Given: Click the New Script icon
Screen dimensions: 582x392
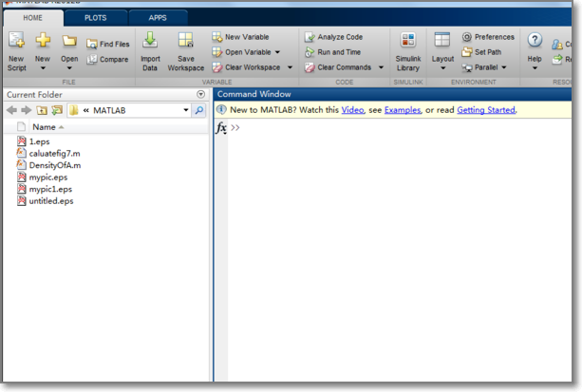Looking at the screenshot, I should tap(17, 40).
